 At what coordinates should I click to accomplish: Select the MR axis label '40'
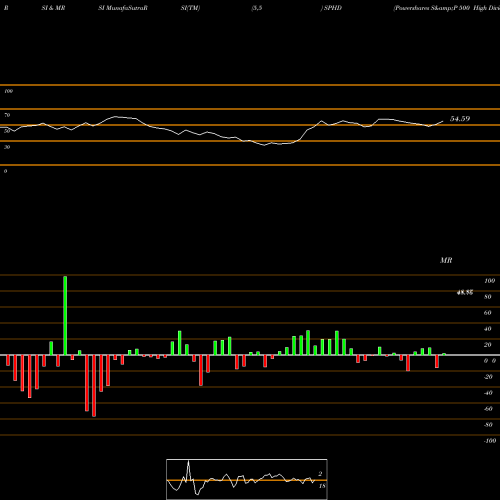[x=488, y=329]
